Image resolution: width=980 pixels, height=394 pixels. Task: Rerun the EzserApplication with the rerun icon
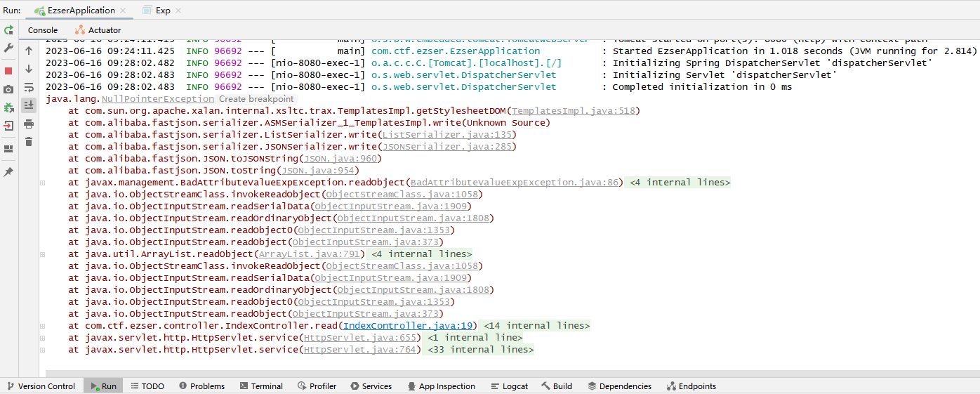(8, 30)
